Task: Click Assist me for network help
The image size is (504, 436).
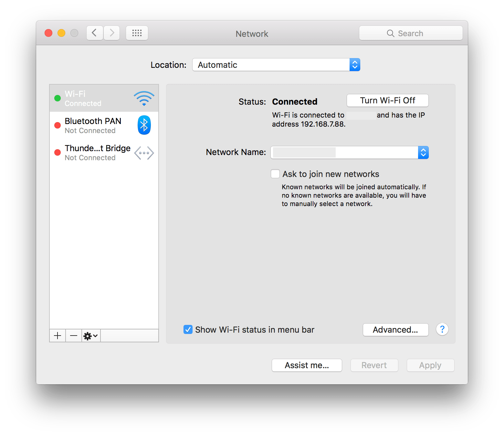Action: pos(306,365)
